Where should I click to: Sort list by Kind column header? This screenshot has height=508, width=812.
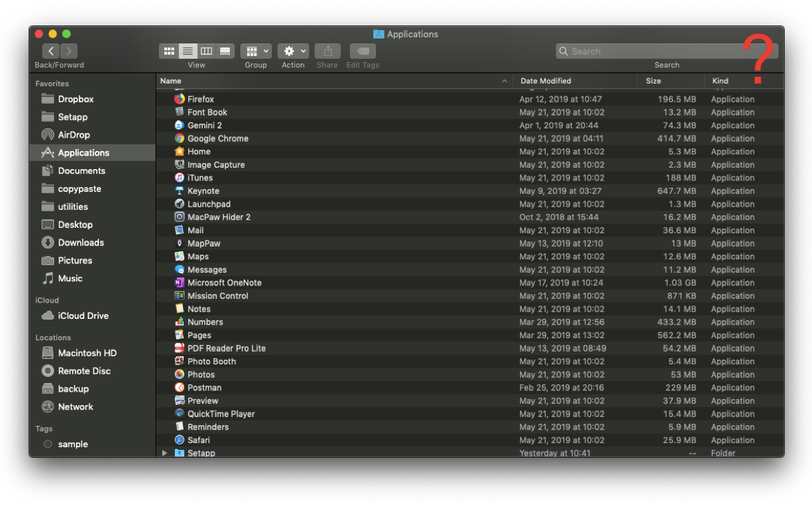coord(744,81)
